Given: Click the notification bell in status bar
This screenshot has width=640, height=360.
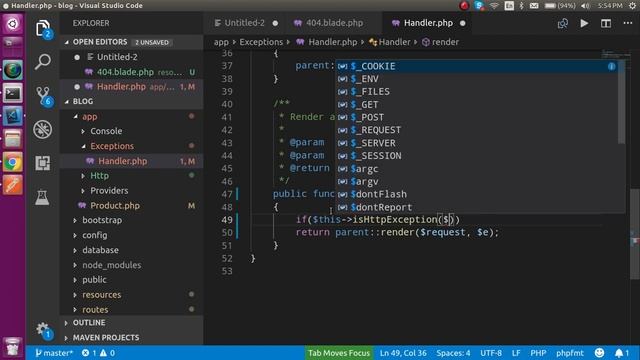Looking at the screenshot, I should pyautogui.click(x=622, y=353).
